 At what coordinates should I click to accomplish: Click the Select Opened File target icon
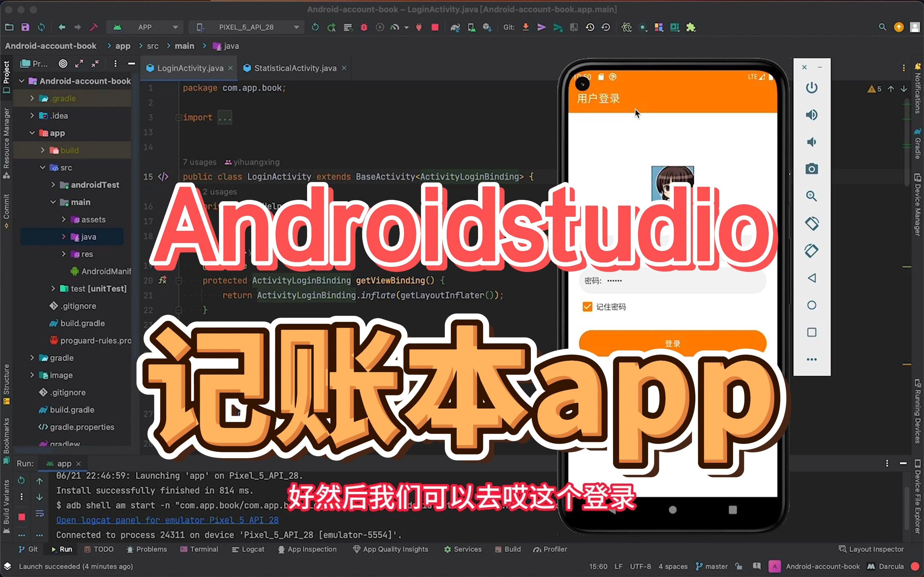coord(63,64)
